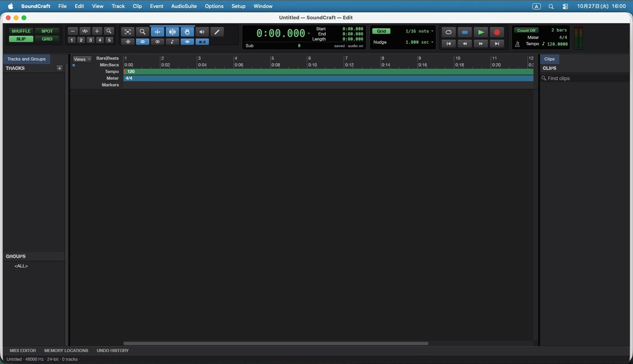Toggle the highlighted blue link selection icon
This screenshot has width=633, height=364.
click(x=142, y=42)
